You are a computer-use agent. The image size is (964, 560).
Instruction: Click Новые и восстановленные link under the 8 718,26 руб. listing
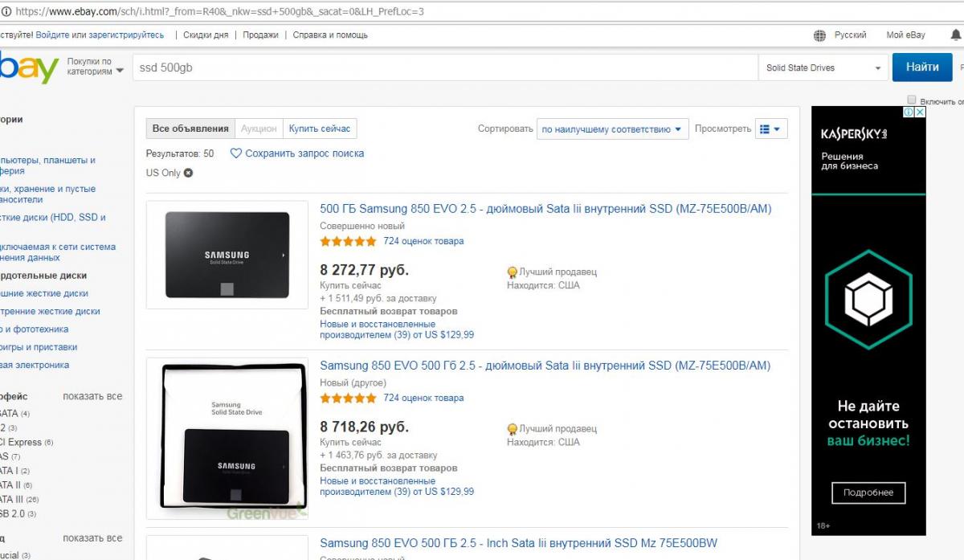[397, 486]
